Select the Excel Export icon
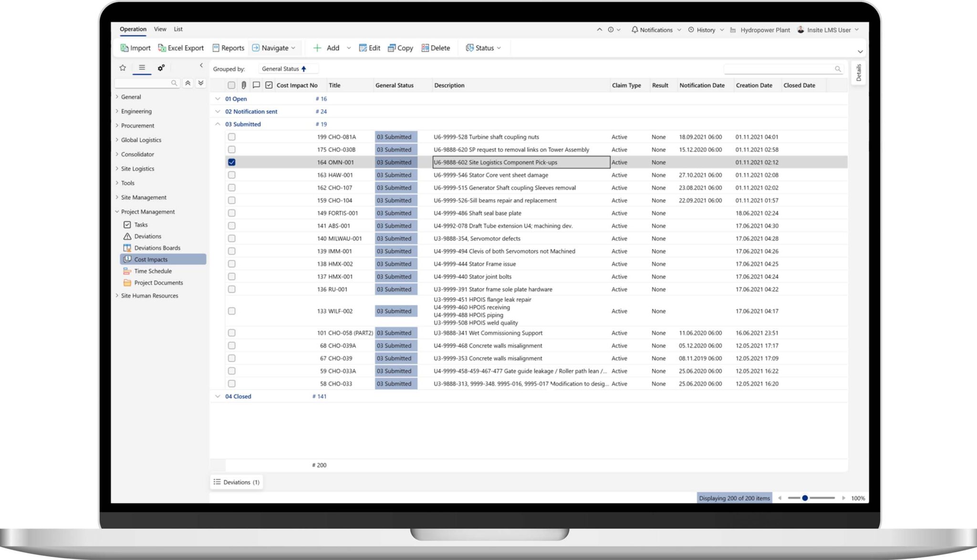The image size is (977, 560). tap(162, 48)
